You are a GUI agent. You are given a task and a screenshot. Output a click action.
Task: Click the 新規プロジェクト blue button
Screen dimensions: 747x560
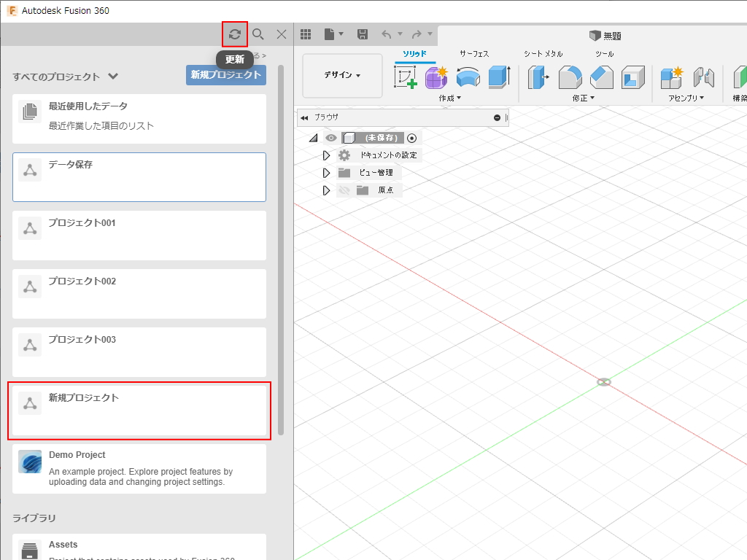pyautogui.click(x=225, y=75)
